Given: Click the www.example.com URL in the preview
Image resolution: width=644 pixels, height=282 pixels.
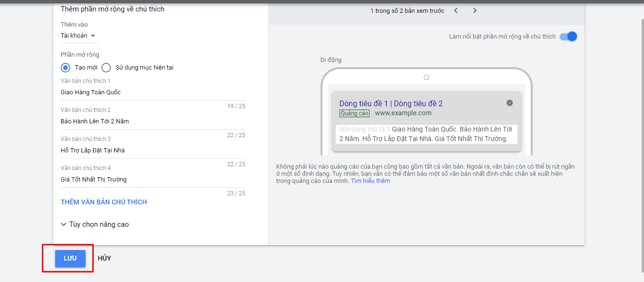Looking at the screenshot, I should tap(403, 113).
